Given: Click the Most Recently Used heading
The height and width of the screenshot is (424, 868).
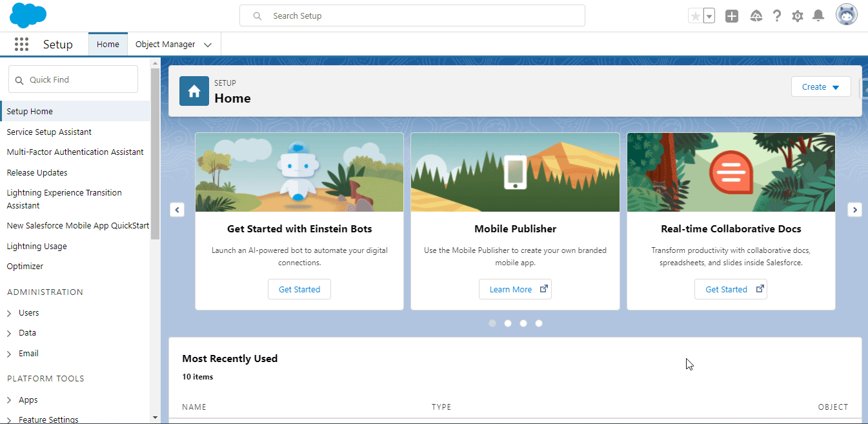Looking at the screenshot, I should coord(230,359).
